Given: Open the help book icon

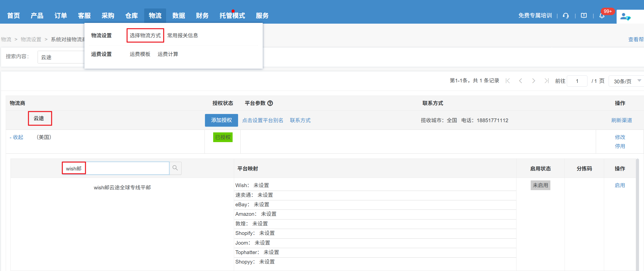Looking at the screenshot, I should pos(584,16).
